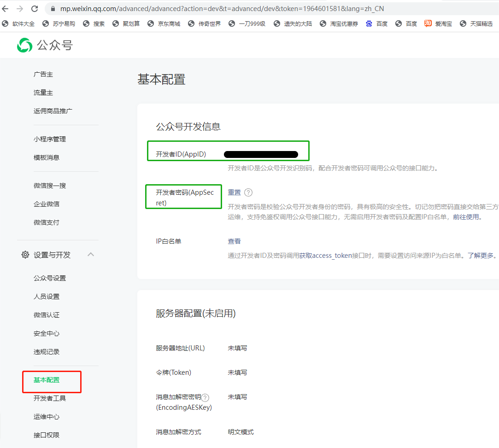Open 返佣商品推广 in the sidebar
499x448 pixels.
click(53, 111)
